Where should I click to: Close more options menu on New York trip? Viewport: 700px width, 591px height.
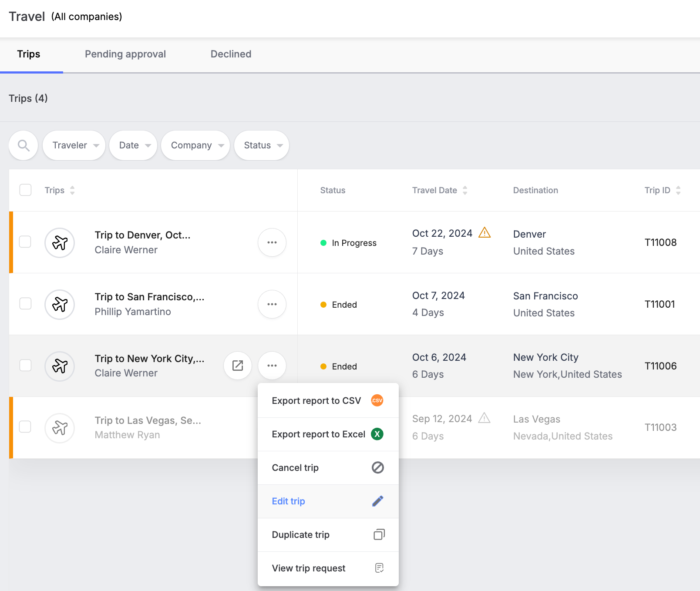coord(272,366)
